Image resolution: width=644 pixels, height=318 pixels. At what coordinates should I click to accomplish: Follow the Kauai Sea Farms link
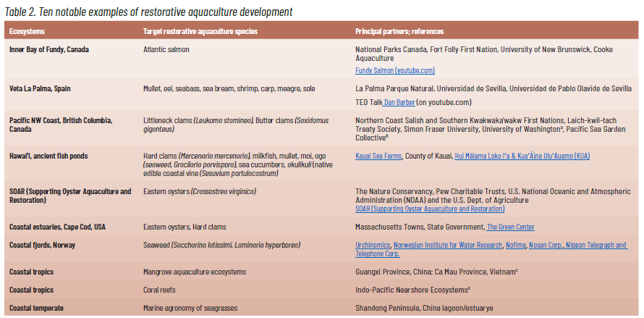click(378, 156)
